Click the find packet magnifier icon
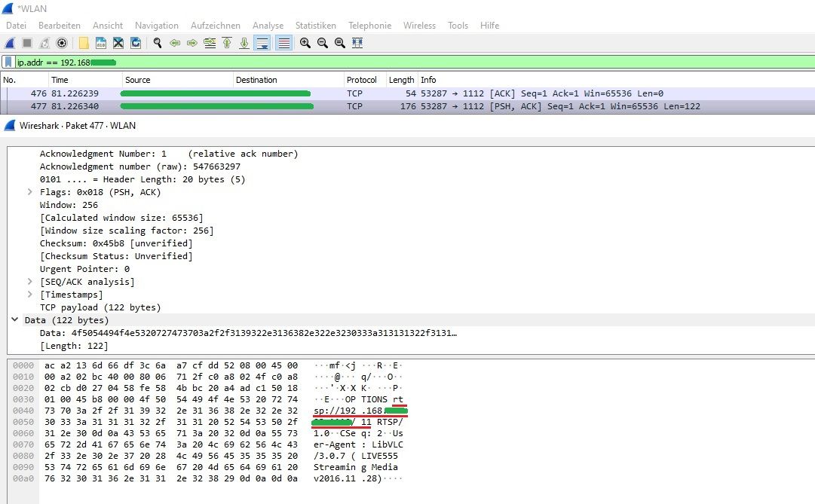The width and height of the screenshot is (815, 504). point(157,43)
